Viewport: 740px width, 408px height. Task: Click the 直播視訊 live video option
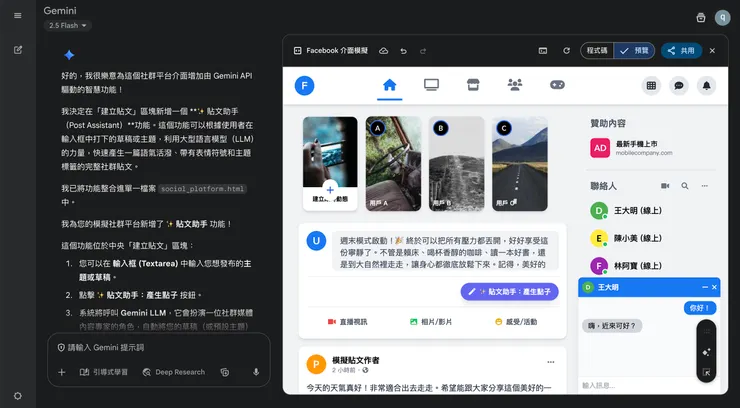click(347, 322)
